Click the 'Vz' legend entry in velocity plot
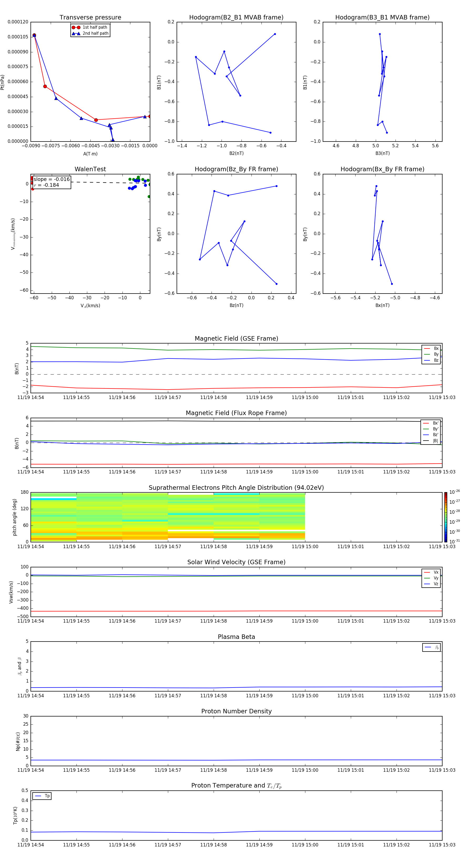The height and width of the screenshot is (868, 473). coord(431,584)
